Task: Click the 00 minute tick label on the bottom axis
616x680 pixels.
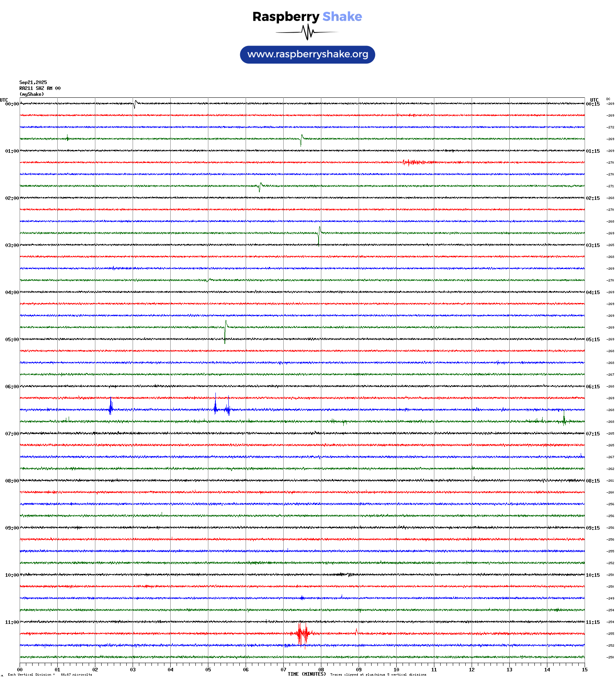Action: pyautogui.click(x=20, y=670)
